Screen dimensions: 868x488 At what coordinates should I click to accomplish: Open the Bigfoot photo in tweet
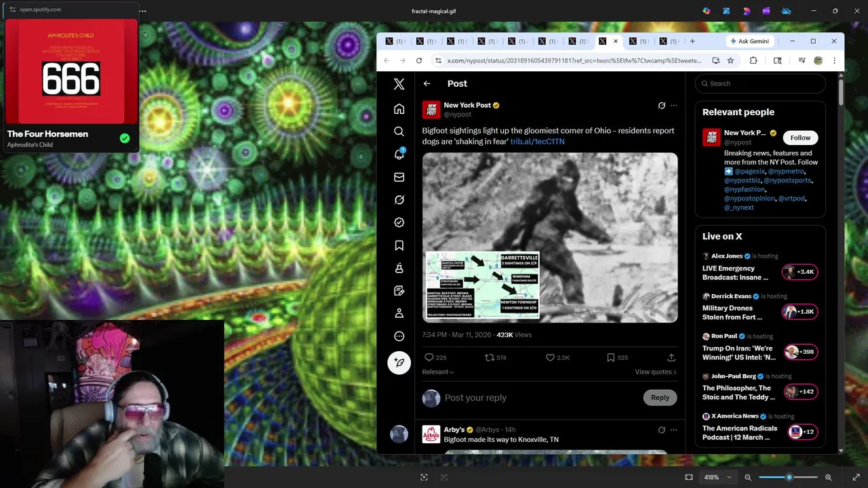click(x=550, y=237)
